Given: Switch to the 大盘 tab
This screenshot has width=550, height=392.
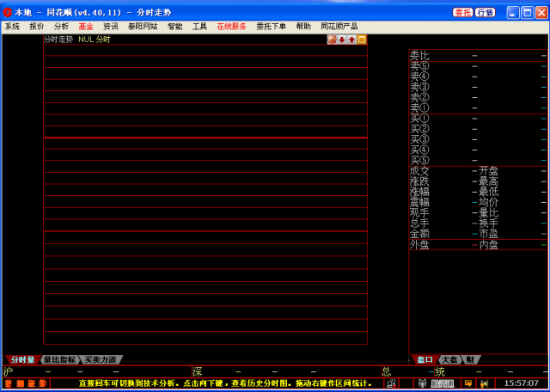Looking at the screenshot, I should 449,359.
